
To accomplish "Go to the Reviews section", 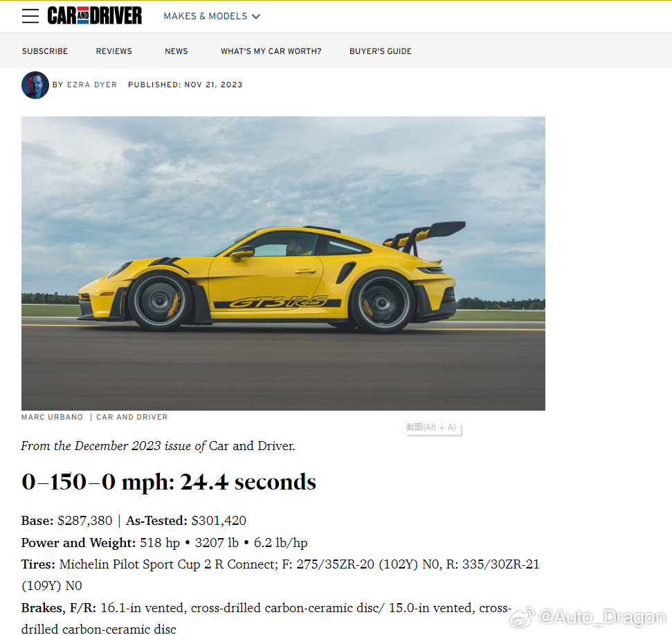I will point(114,51).
